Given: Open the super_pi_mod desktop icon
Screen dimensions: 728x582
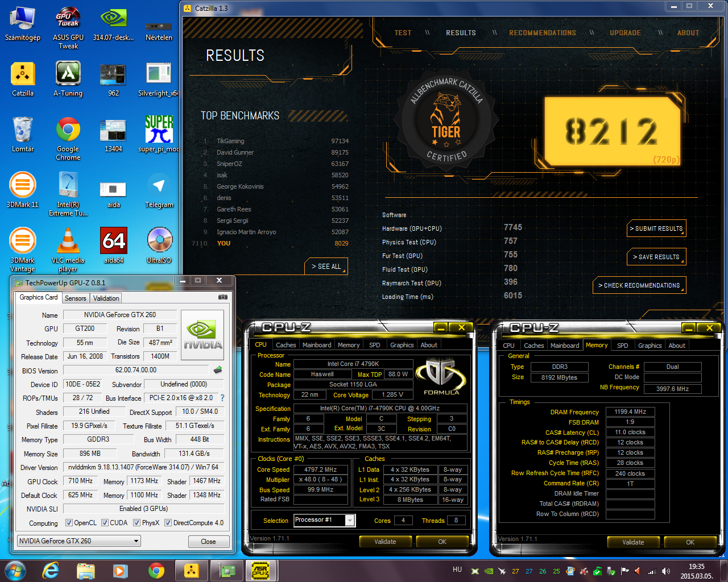Looking at the screenshot, I should tap(159, 135).
